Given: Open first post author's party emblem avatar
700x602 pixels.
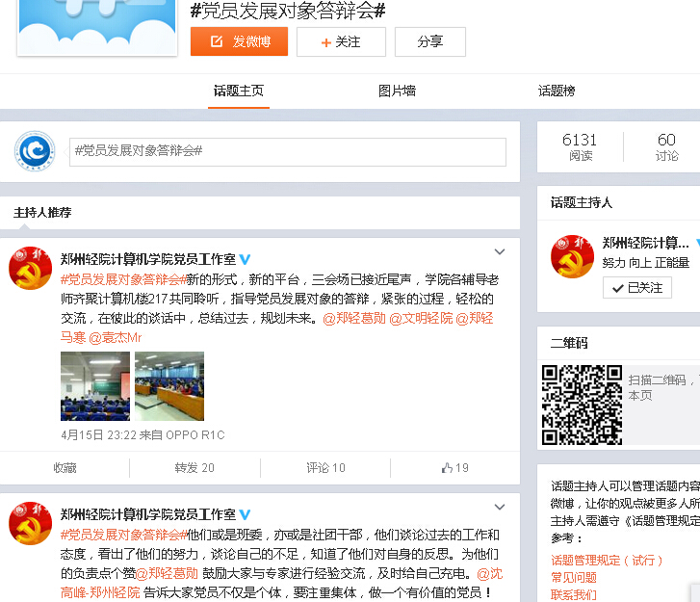Looking at the screenshot, I should [x=30, y=268].
